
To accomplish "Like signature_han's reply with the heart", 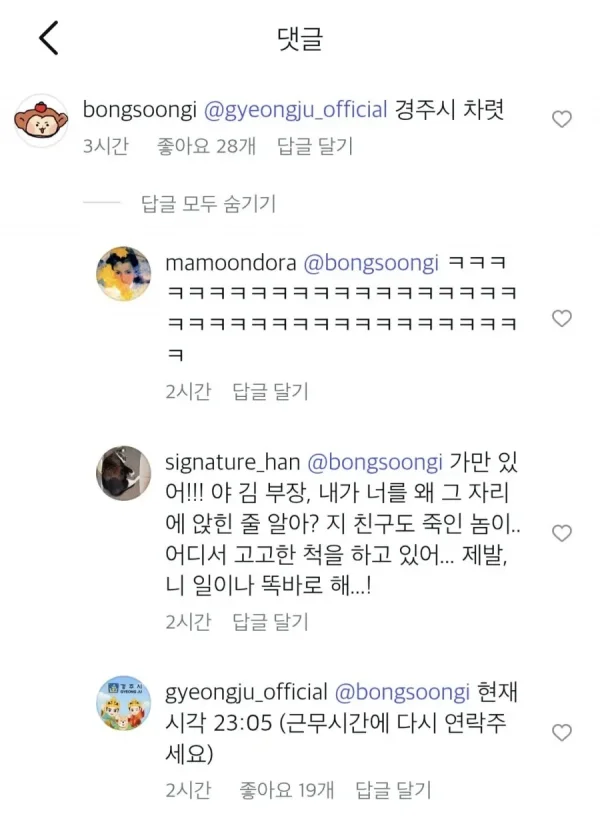I will tap(562, 533).
